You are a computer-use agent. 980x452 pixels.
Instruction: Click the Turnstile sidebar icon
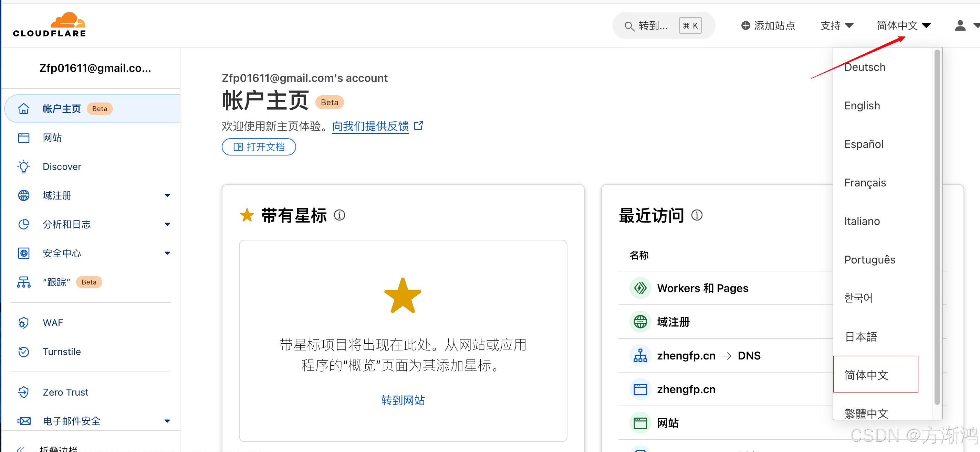point(23,352)
